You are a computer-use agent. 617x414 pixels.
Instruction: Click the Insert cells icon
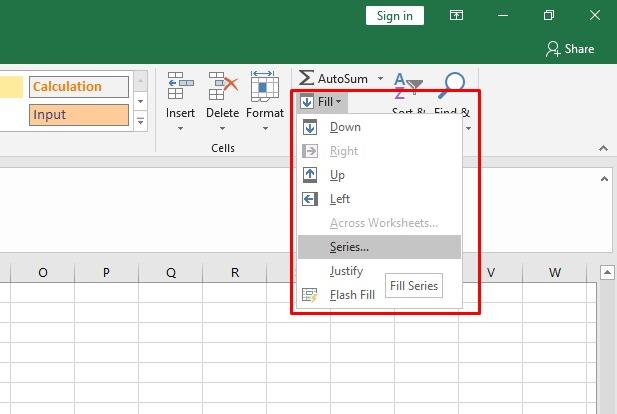pyautogui.click(x=180, y=85)
